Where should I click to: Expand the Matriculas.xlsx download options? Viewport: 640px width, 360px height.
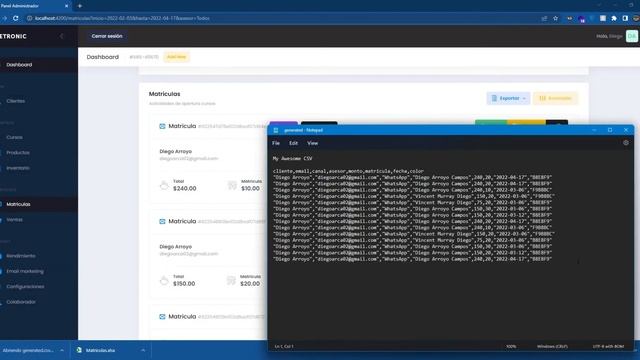pos(143,350)
